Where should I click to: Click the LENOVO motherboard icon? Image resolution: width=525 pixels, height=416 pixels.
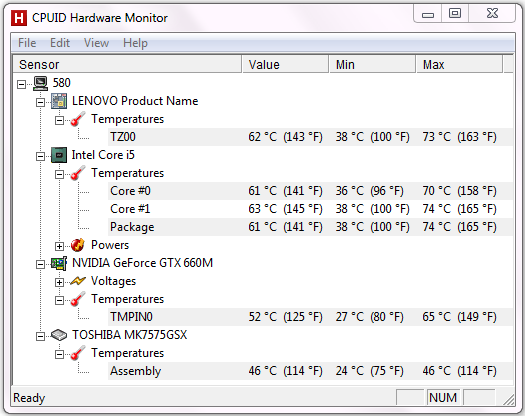click(59, 101)
